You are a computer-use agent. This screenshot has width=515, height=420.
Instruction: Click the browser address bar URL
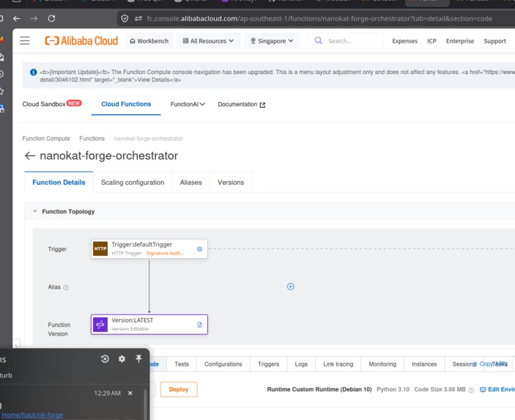point(319,18)
